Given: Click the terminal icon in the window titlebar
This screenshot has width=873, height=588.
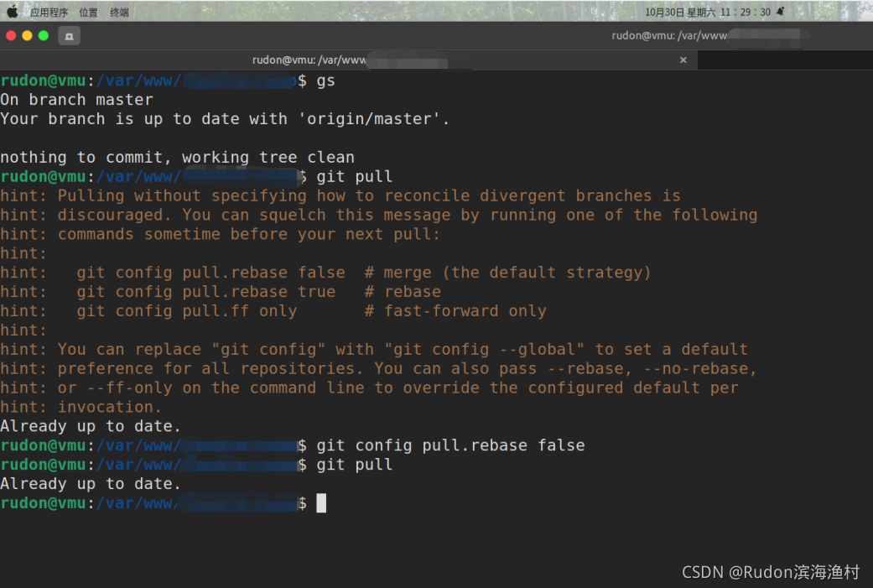Looking at the screenshot, I should pyautogui.click(x=69, y=36).
